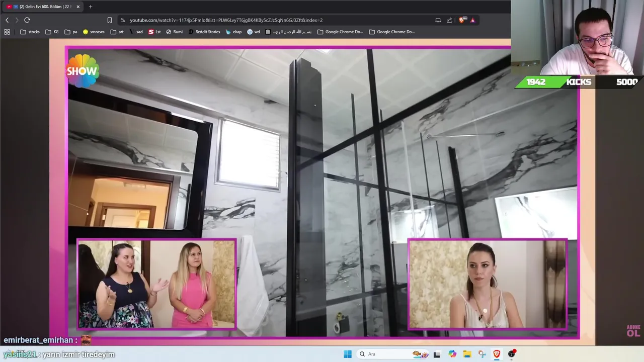Image resolution: width=644 pixels, height=362 pixels.
Task: Open the second Google Chrome Do... folder
Action: click(x=392, y=32)
